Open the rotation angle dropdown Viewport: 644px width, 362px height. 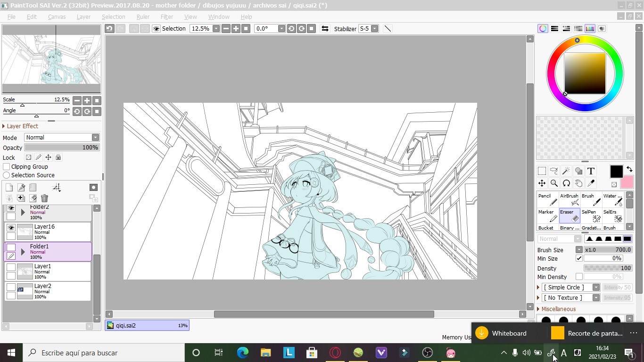tap(281, 29)
